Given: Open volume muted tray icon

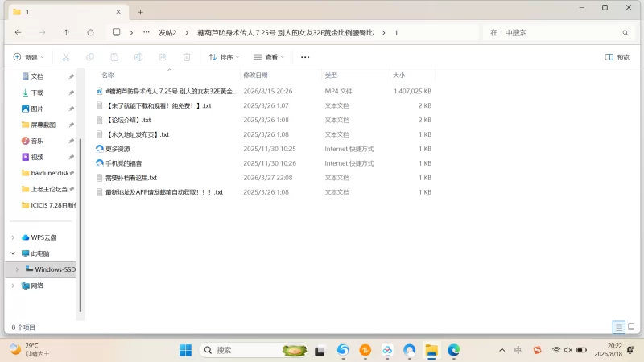Looking at the screenshot, I should pos(568,350).
